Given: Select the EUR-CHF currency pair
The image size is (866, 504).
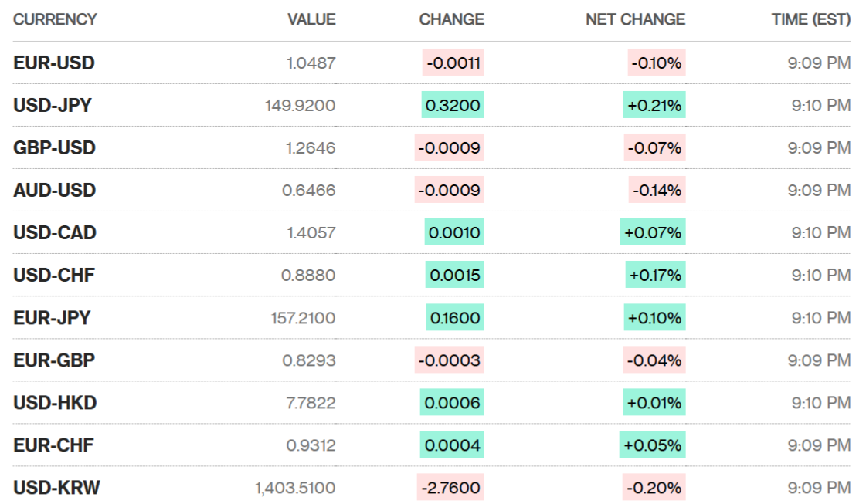Looking at the screenshot, I should (x=53, y=445).
